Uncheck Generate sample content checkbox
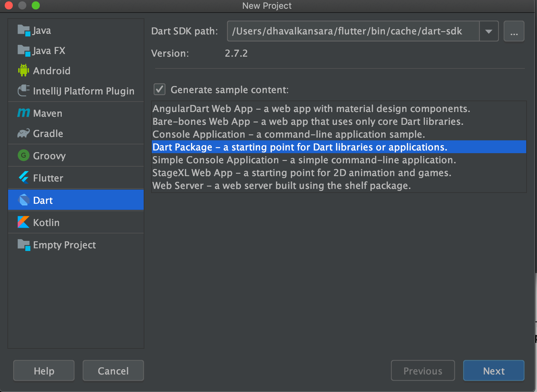The height and width of the screenshot is (392, 537). tap(160, 89)
